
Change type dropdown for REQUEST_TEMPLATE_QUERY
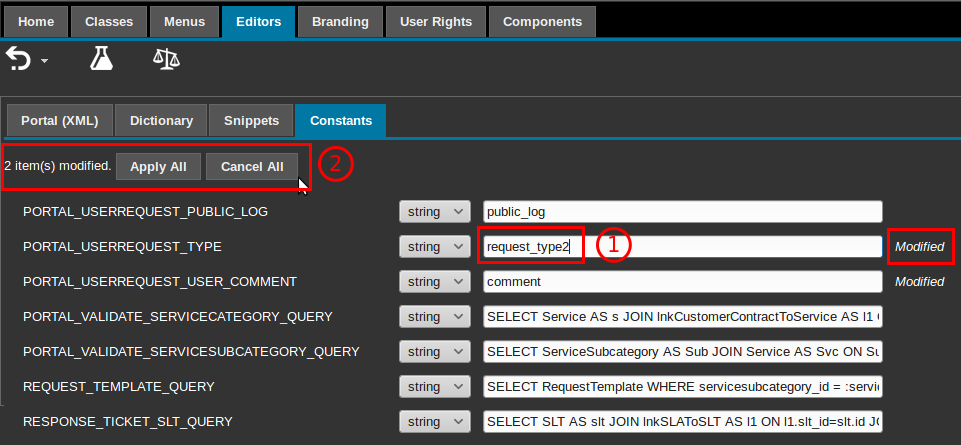[434, 387]
